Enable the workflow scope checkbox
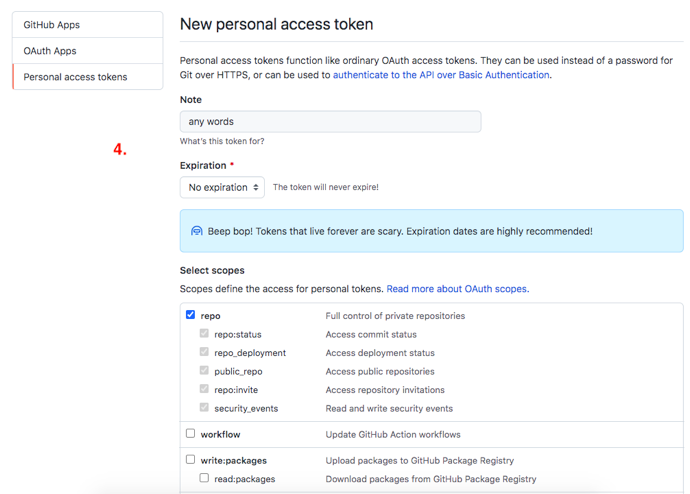This screenshot has height=494, width=690. point(190,434)
